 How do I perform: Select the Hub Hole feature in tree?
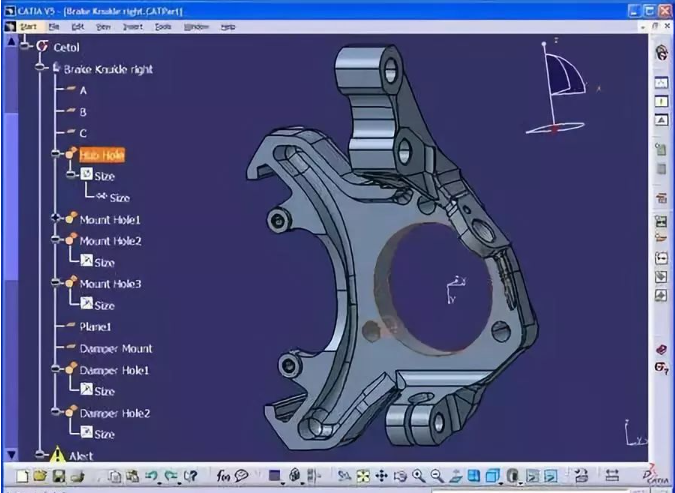point(102,155)
